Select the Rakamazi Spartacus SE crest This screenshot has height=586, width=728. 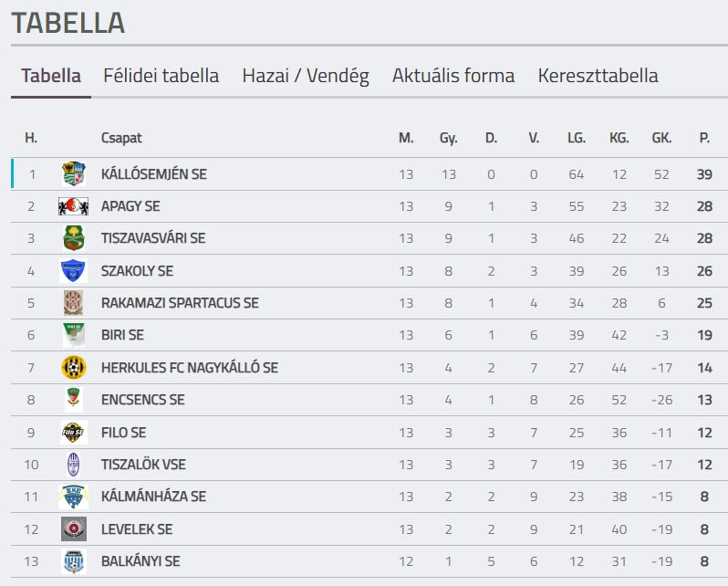point(73,303)
